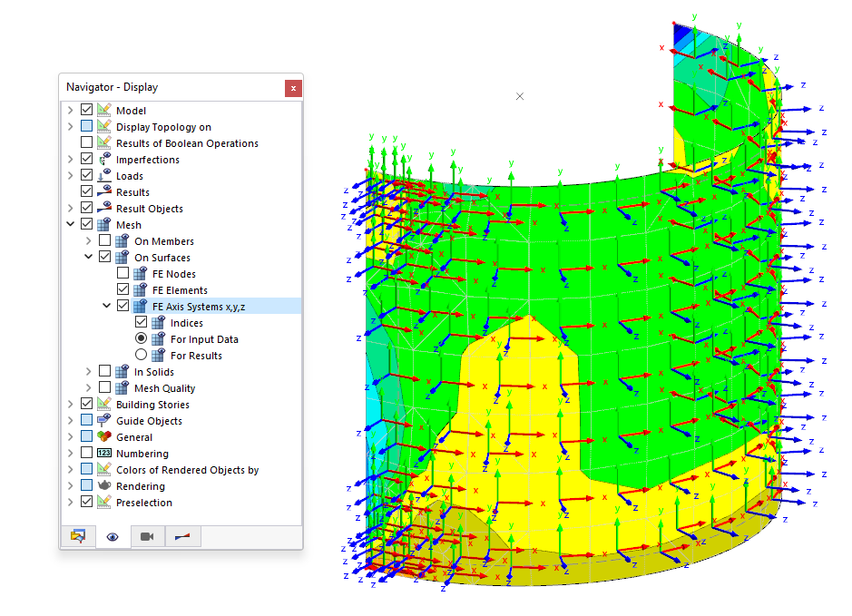
Task: Open the Views camera tab at the bottom
Action: coord(146,536)
